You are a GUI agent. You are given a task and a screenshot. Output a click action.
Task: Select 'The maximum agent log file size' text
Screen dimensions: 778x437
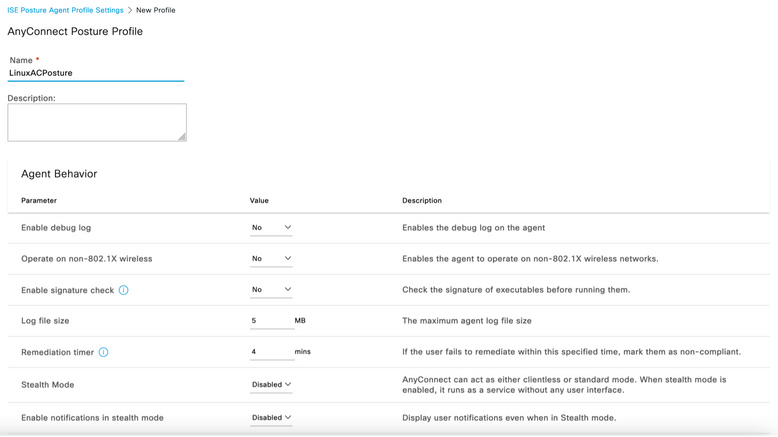click(x=467, y=321)
